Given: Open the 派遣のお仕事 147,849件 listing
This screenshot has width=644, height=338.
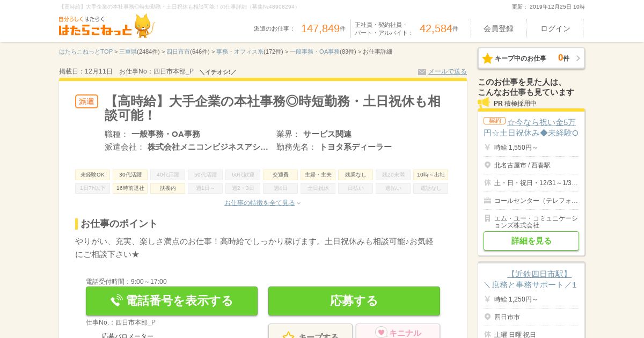Looking at the screenshot, I should pyautogui.click(x=299, y=29).
